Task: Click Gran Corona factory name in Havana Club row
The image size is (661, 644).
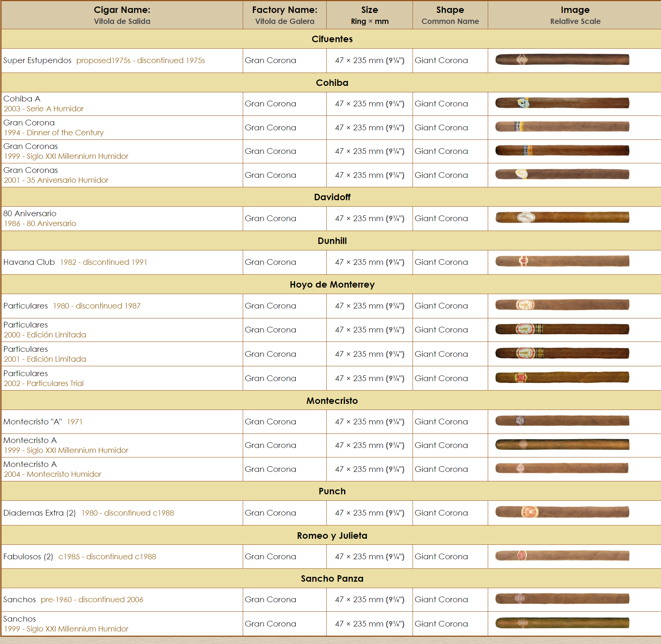Action: (x=270, y=262)
